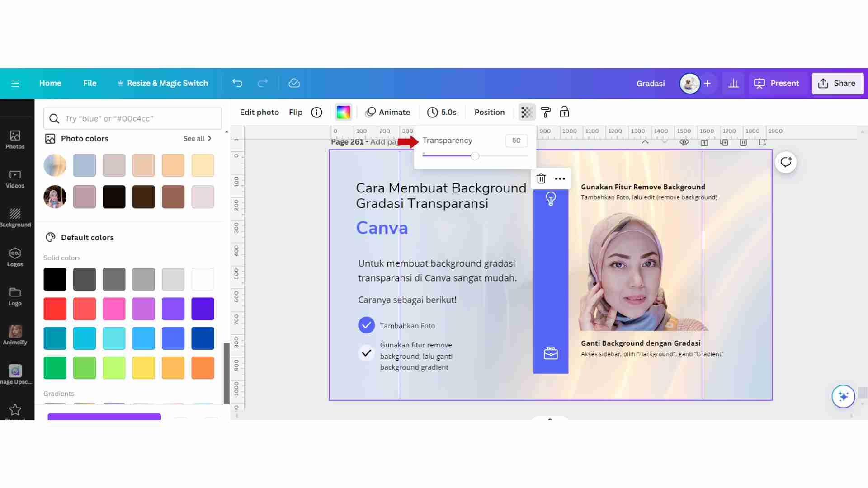The height and width of the screenshot is (488, 868).
Task: Open the Animeify app in sidebar
Action: pyautogui.click(x=15, y=335)
